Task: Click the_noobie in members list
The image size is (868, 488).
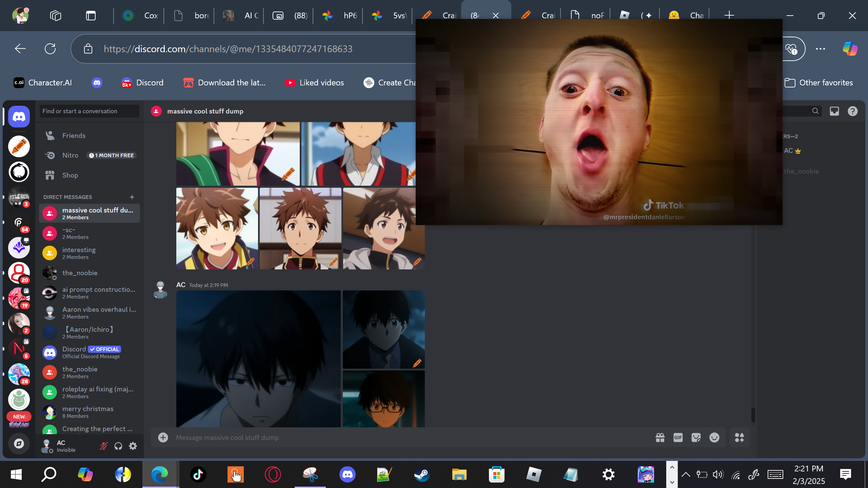Action: pyautogui.click(x=801, y=171)
